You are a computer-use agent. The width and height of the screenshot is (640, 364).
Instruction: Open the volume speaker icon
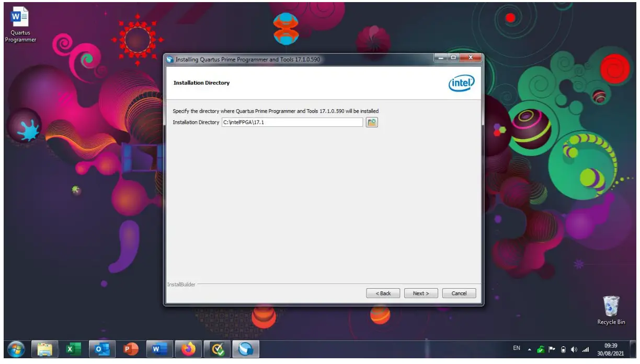point(575,349)
